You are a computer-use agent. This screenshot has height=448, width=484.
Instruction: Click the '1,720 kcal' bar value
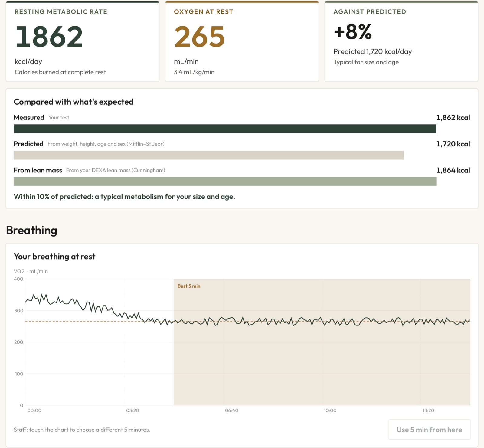453,144
